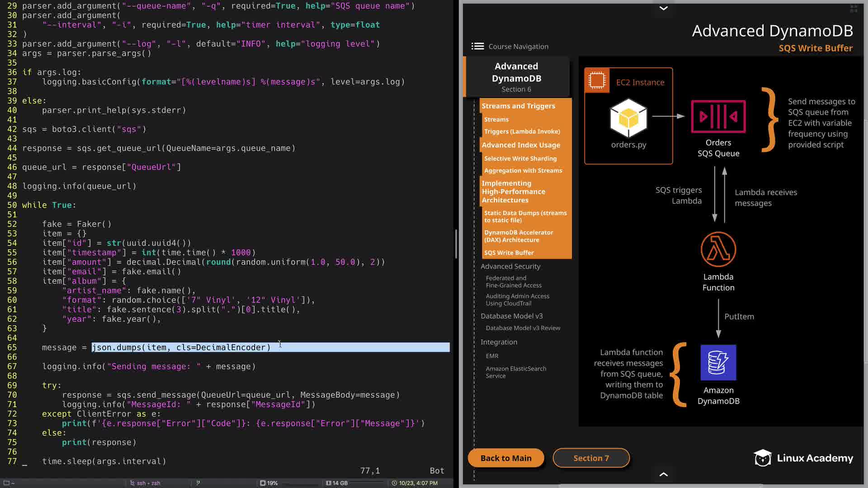Image resolution: width=868 pixels, height=488 pixels.
Task: Click the ssh zsh tab in the status bar
Action: point(146,483)
